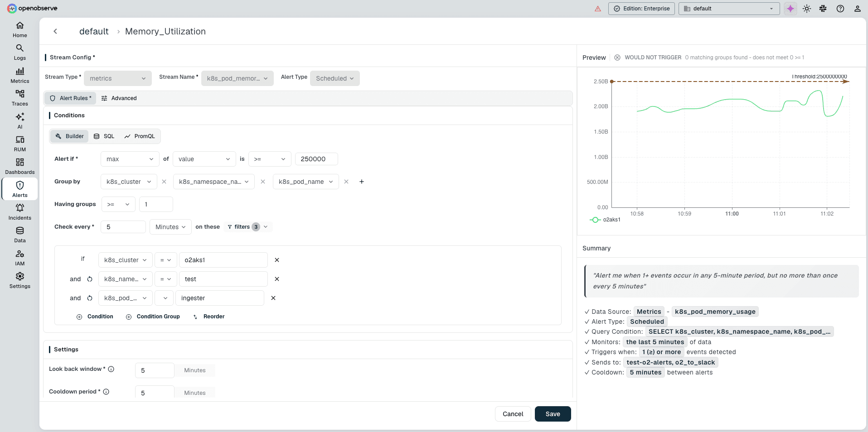Viewport: 868px width, 432px height.
Task: Open the Alert Type Scheduled dropdown
Action: coord(335,78)
